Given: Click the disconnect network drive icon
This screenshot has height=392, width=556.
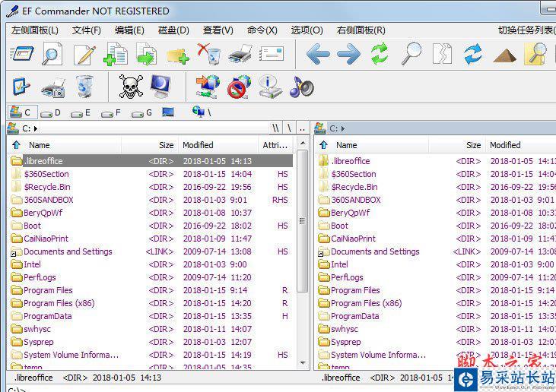Looking at the screenshot, I should pyautogui.click(x=239, y=87).
